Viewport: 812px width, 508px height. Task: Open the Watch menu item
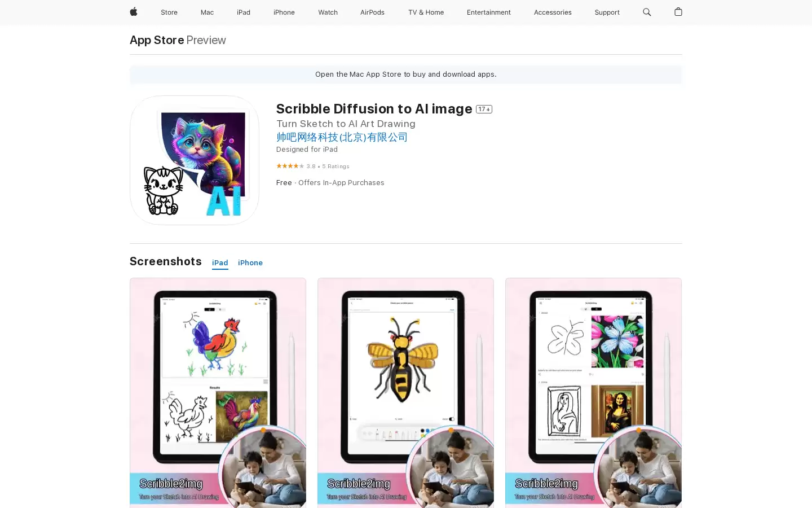click(x=328, y=12)
